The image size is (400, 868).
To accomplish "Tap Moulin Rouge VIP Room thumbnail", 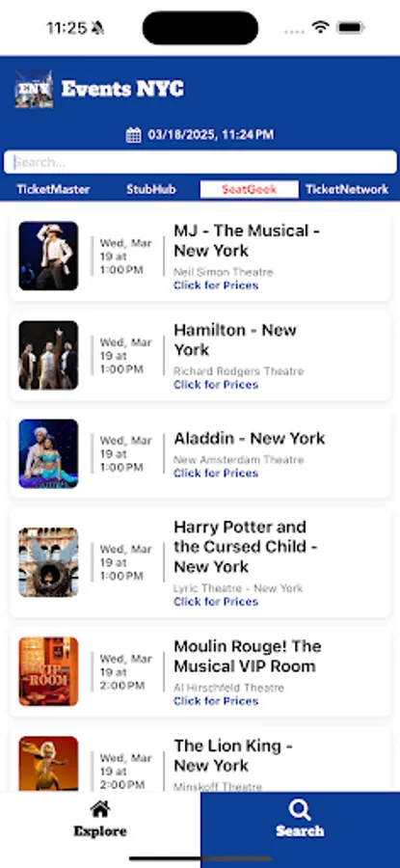I will tap(48, 671).
